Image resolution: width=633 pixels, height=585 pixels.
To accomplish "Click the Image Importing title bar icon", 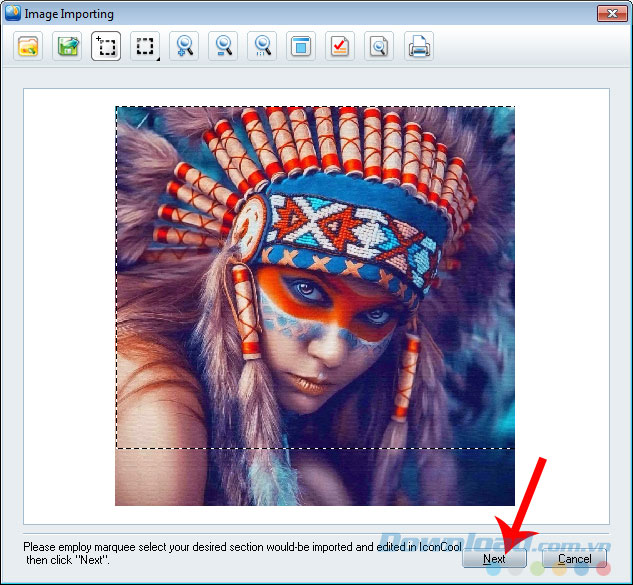I will tap(13, 14).
